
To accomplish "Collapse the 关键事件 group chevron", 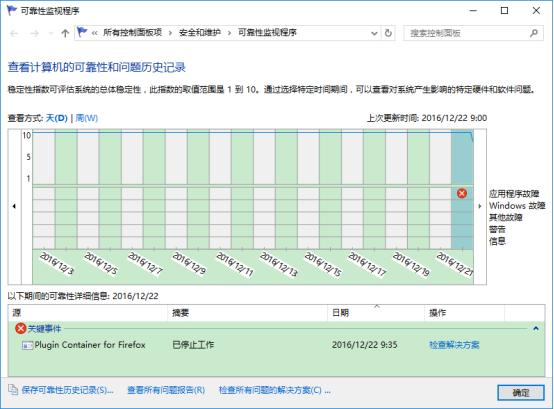I will click(x=536, y=328).
